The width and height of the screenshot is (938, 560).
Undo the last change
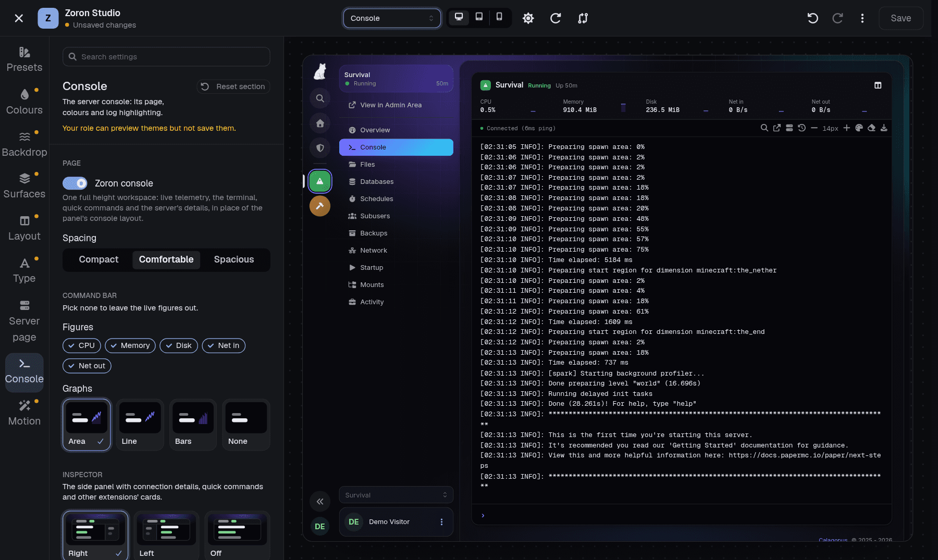click(812, 18)
